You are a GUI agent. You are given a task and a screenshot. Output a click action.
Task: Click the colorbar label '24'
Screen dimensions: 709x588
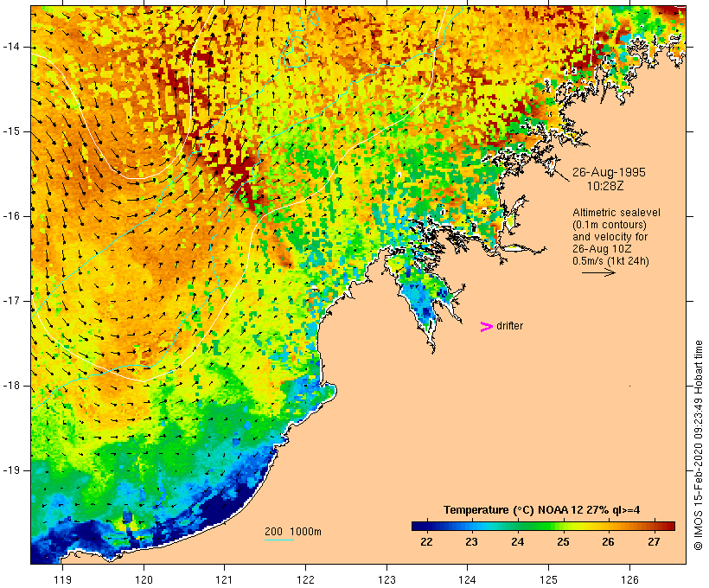pos(517,542)
